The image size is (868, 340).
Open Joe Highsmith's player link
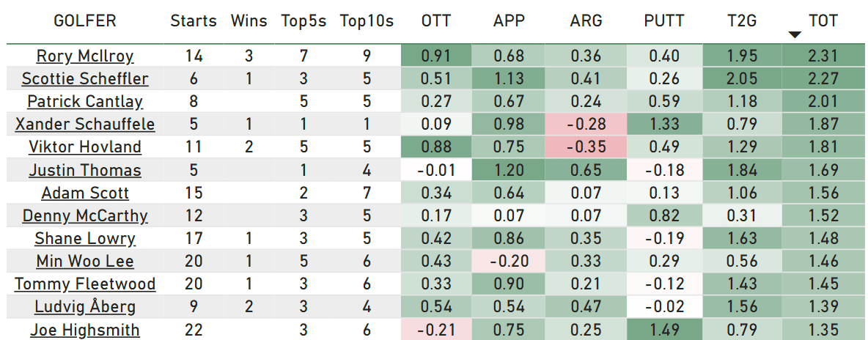coord(85,330)
